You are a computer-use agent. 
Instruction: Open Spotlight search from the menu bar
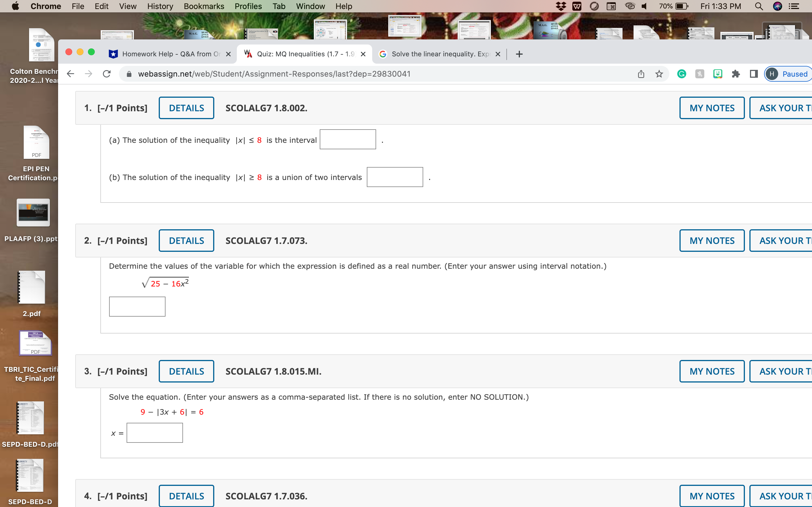coord(759,6)
